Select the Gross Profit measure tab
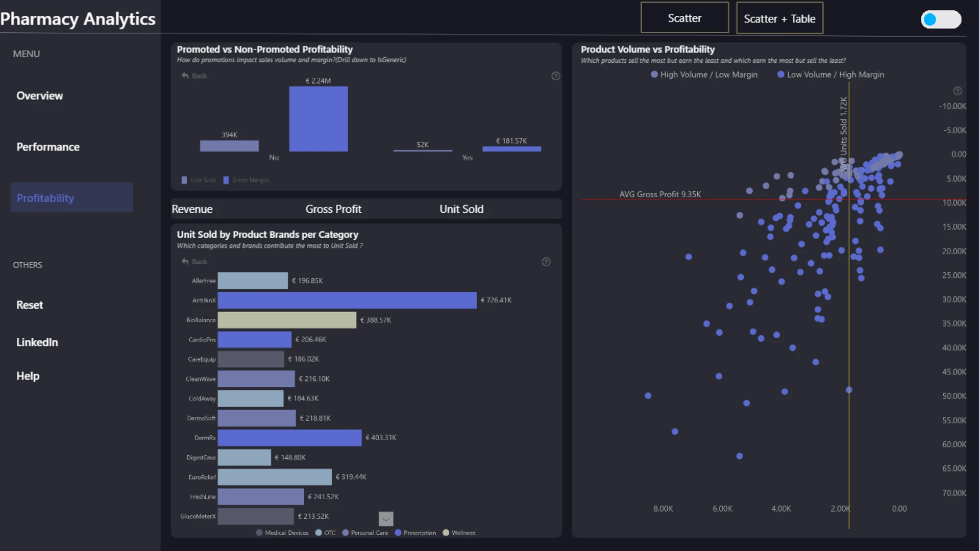 pyautogui.click(x=333, y=209)
